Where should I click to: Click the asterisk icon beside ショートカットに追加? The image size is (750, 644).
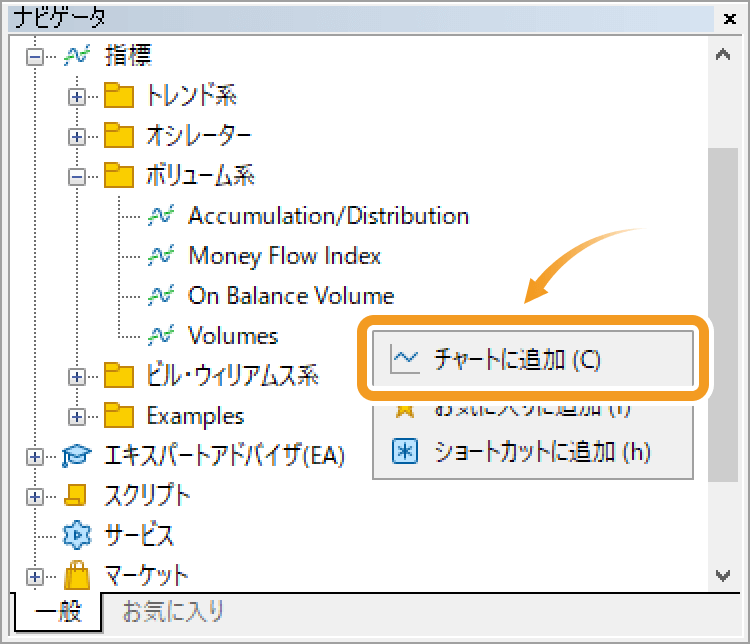[x=405, y=451]
